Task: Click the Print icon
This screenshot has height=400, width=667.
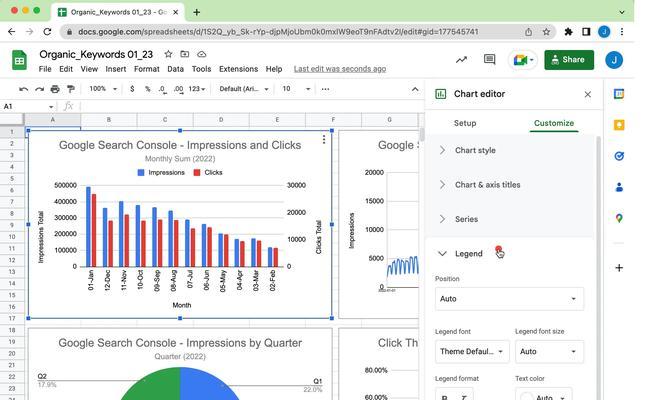Action: 55,89
